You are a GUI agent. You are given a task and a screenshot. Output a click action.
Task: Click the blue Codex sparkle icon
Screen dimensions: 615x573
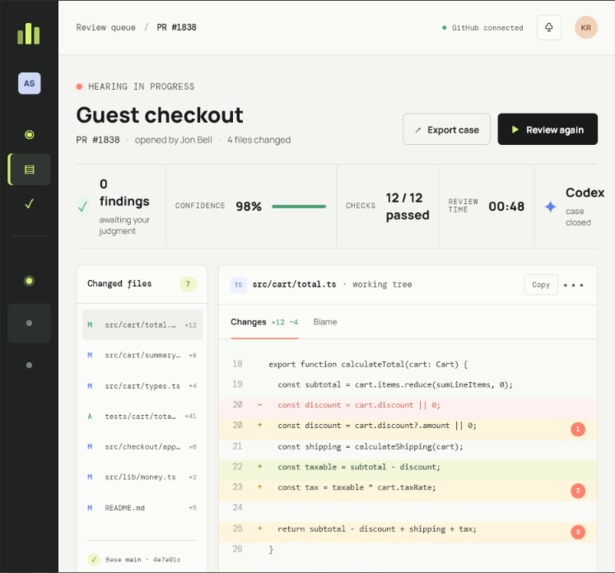pyautogui.click(x=550, y=207)
